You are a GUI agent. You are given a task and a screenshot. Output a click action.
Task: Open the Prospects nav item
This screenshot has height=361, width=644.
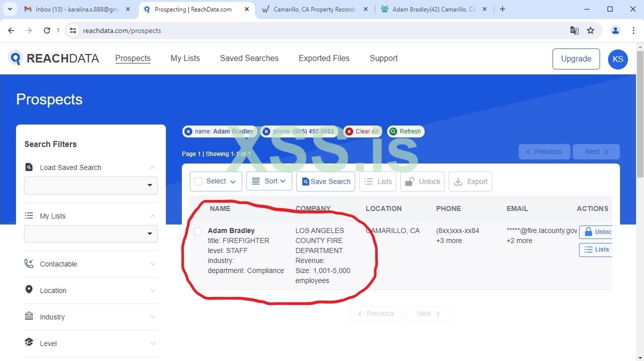pos(133,58)
